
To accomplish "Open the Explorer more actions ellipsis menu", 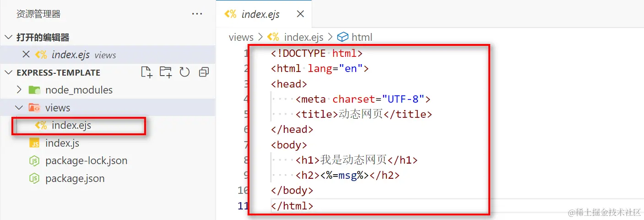I will coord(197,14).
